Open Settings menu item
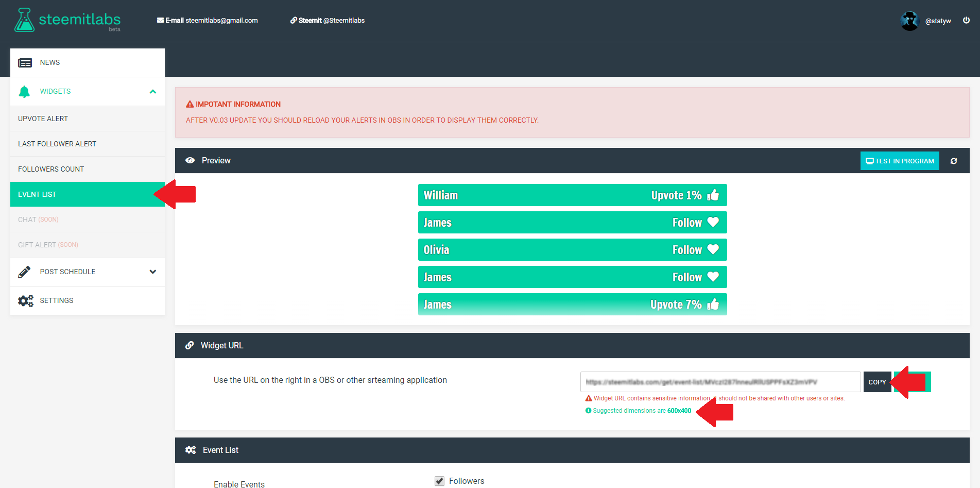 (88, 301)
